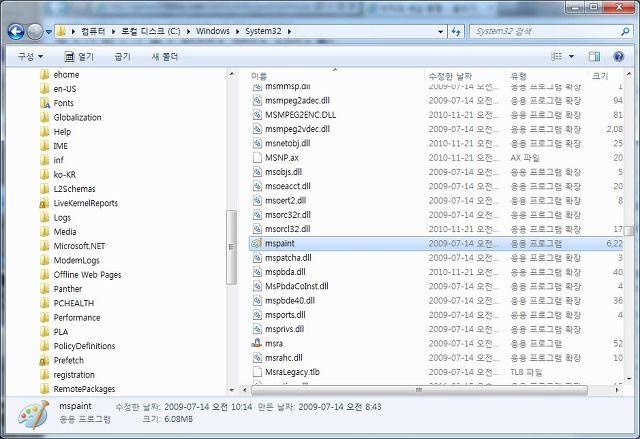Image resolution: width=640 pixels, height=439 pixels.
Task: Click the 열기 open toolbar button
Action: [80, 57]
